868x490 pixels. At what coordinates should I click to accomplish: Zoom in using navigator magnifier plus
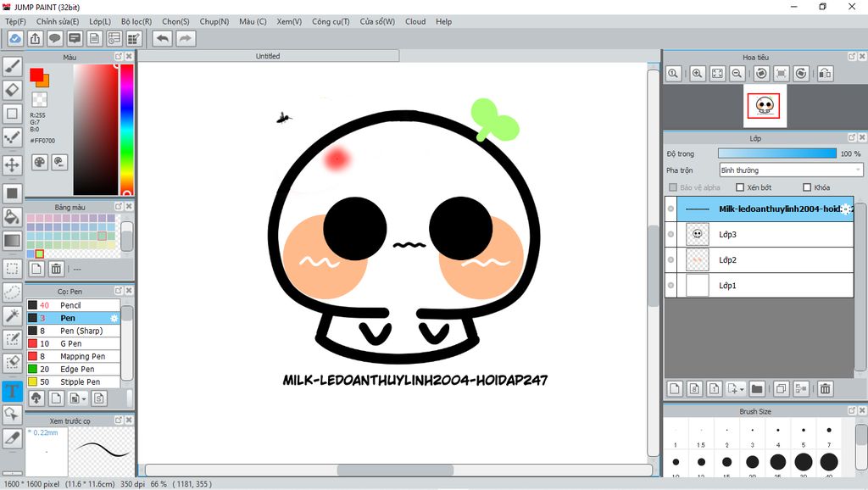point(697,74)
